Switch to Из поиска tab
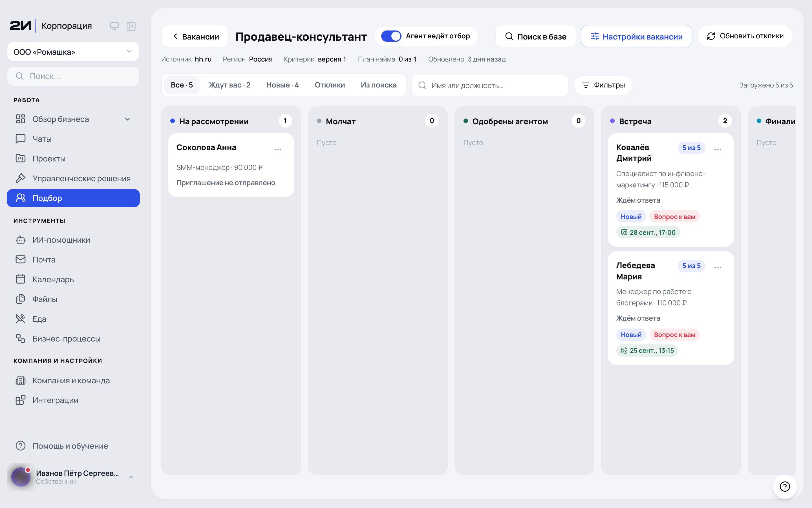 [379, 85]
